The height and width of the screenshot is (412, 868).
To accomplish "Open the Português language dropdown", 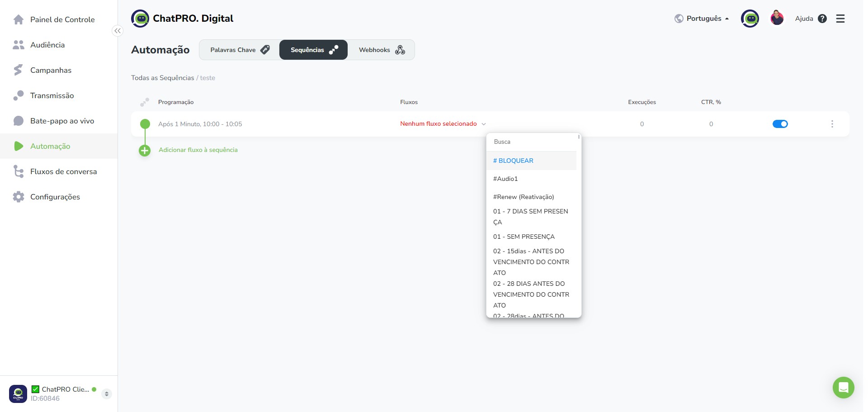I will [x=702, y=19].
